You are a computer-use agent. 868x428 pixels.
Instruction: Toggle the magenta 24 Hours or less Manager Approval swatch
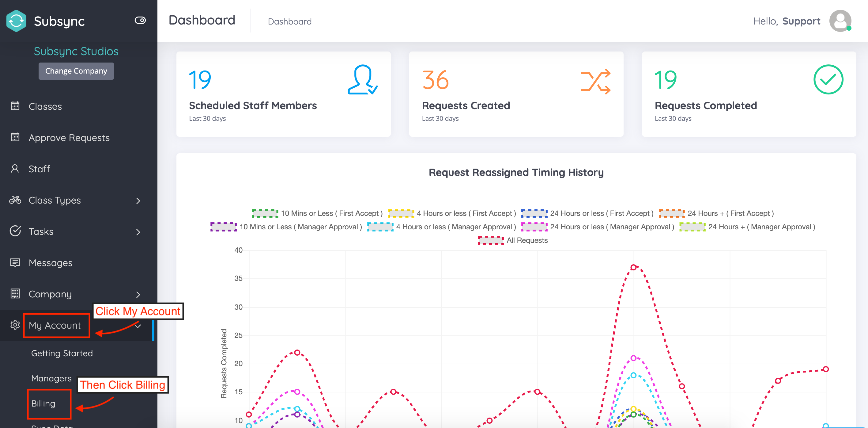534,227
